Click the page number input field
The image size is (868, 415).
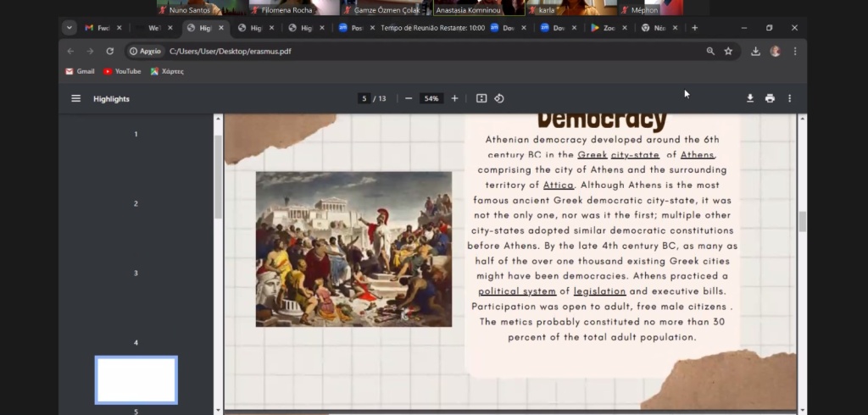click(364, 98)
